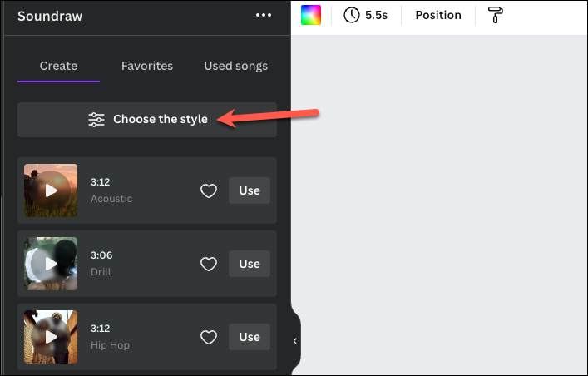Favorite the Acoustic track with heart
Image resolution: width=588 pixels, height=376 pixels.
point(209,191)
